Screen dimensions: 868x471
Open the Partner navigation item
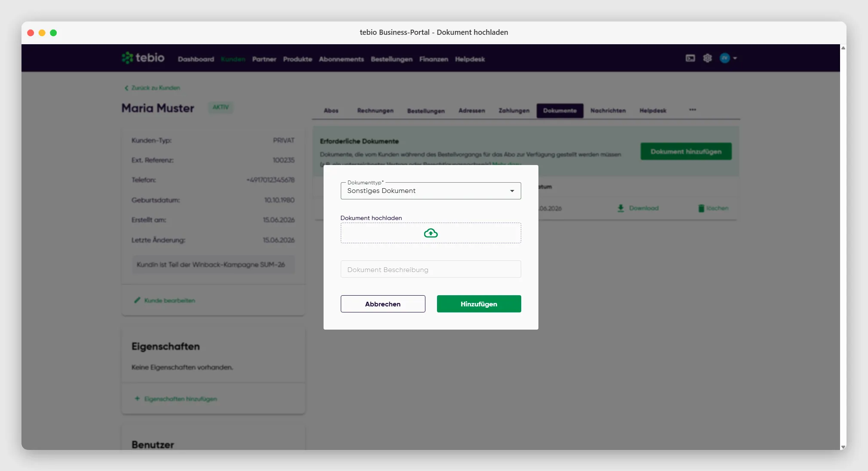point(264,59)
